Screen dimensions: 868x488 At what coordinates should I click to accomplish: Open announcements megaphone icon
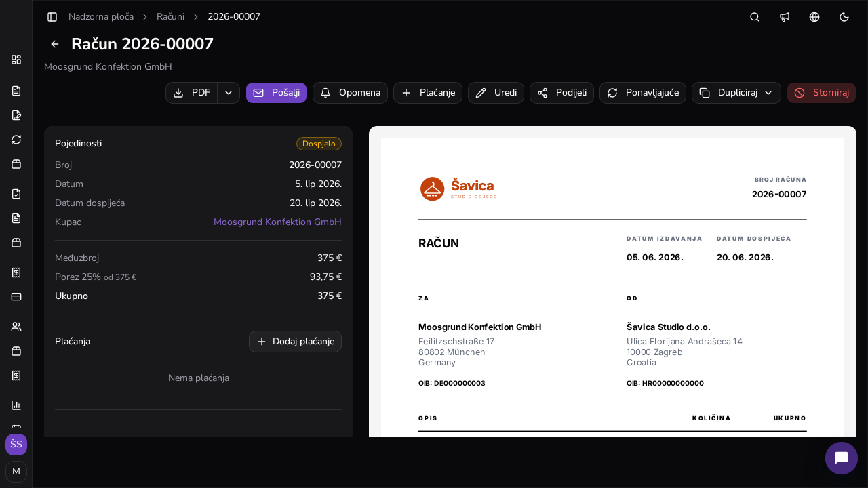coord(785,16)
